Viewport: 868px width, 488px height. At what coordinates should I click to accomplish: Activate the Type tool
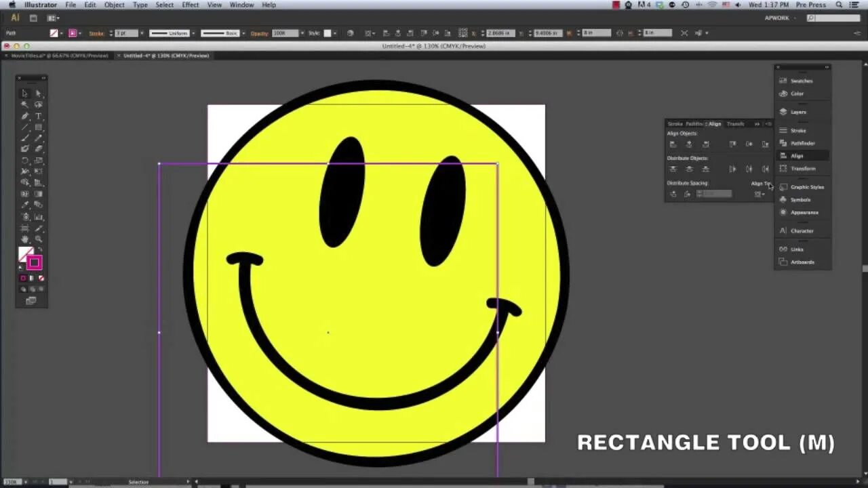(38, 116)
